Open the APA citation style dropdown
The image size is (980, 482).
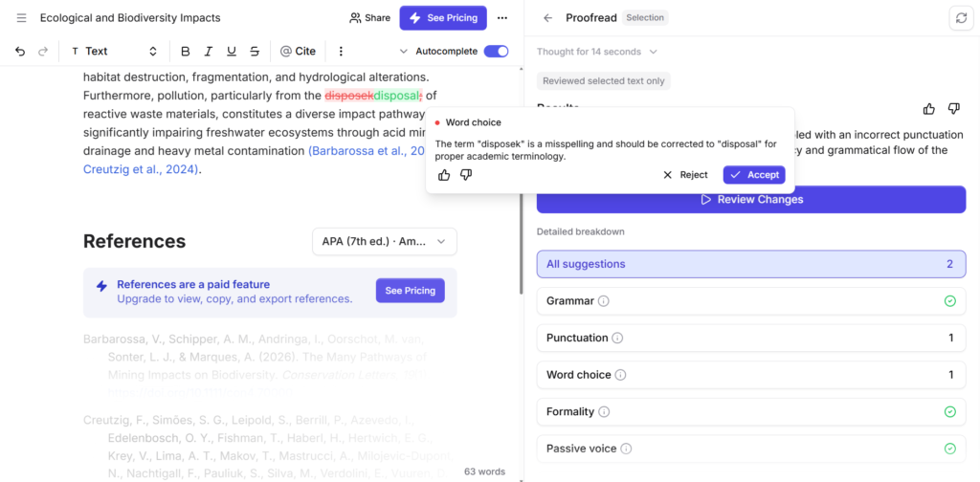click(385, 242)
